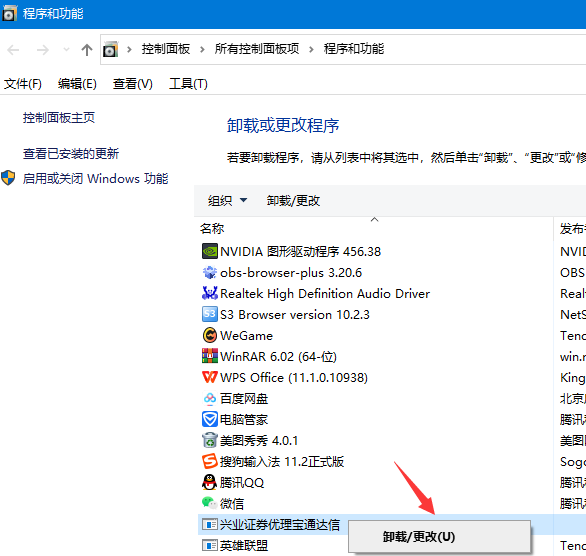Select the 电脑管家 entry
Screen dimensions: 586x556
click(244, 419)
